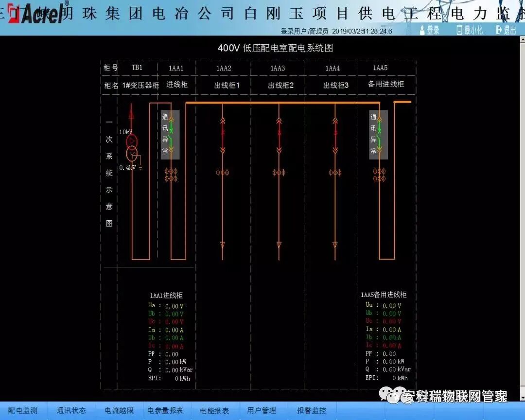The image size is (525, 420).
Task: Open the 电流越限 tab
Action: [x=119, y=410]
